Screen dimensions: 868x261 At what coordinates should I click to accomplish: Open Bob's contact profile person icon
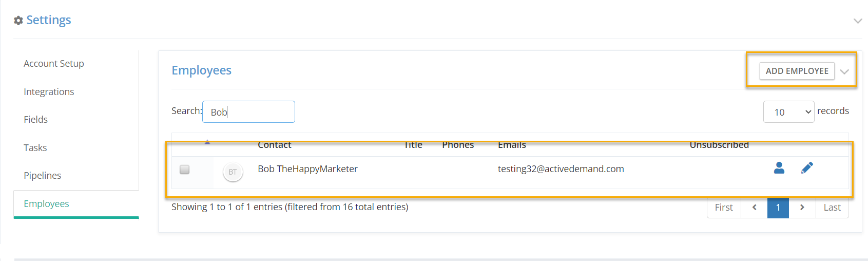[779, 168]
